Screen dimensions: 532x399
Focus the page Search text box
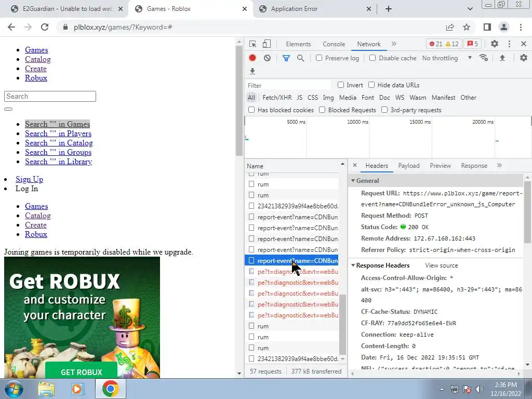coord(50,96)
